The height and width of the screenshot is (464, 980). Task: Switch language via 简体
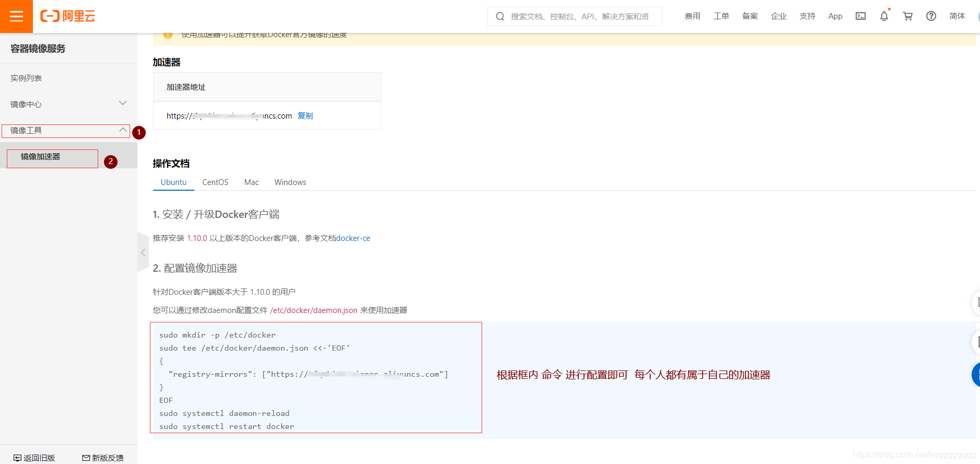(957, 16)
